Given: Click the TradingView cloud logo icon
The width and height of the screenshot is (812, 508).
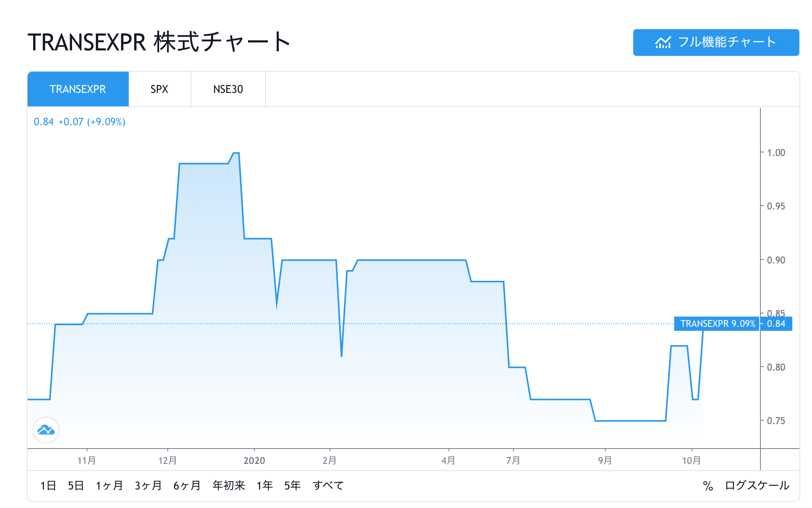Looking at the screenshot, I should [x=46, y=430].
